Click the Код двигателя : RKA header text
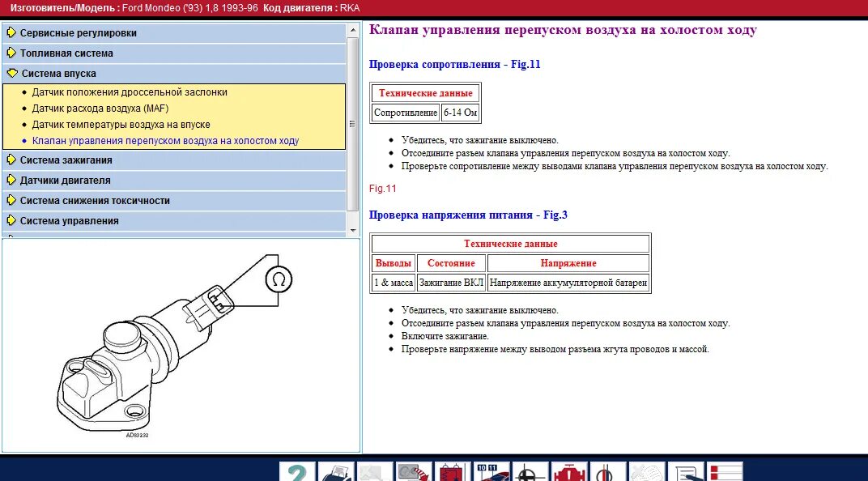The height and width of the screenshot is (481, 868). (311, 8)
